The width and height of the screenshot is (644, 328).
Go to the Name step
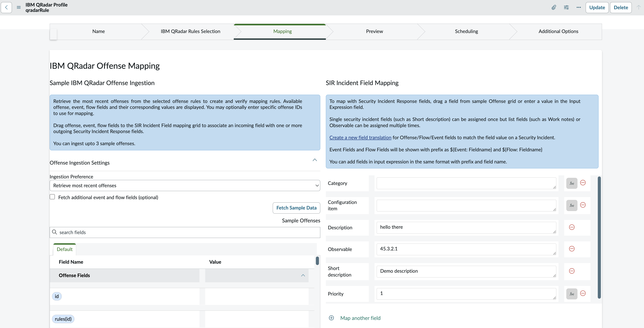click(99, 31)
